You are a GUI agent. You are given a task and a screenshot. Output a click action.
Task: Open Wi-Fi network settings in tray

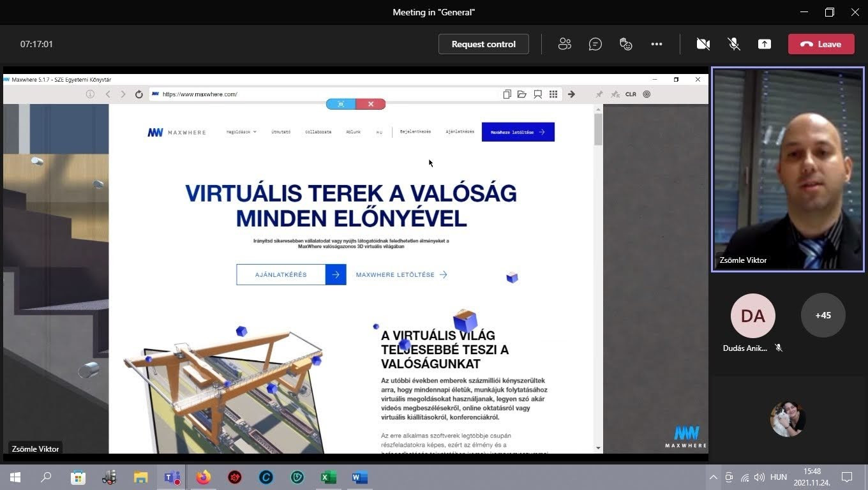click(744, 477)
